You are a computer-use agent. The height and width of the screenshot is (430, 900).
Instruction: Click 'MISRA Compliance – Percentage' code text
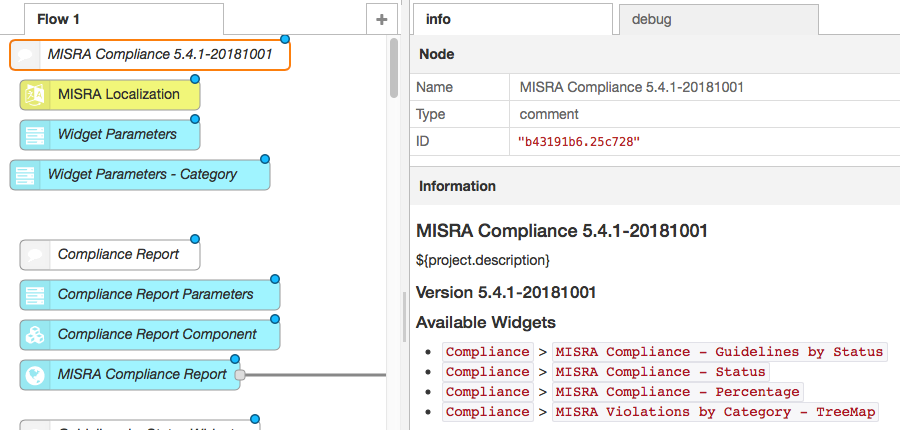tap(677, 392)
